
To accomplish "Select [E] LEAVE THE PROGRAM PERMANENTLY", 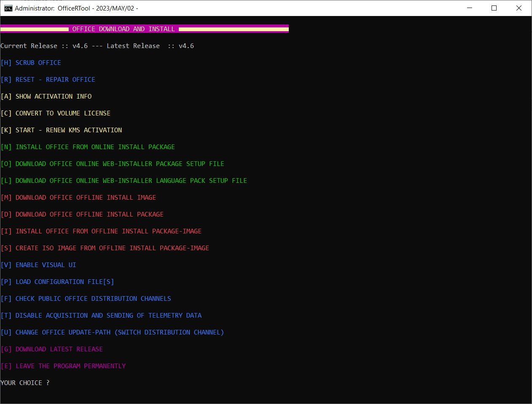I will pyautogui.click(x=63, y=366).
